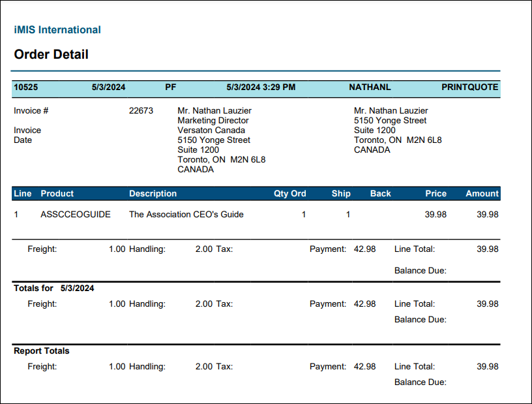532x404 pixels.
Task: Click order number 10525
Action: (26, 87)
